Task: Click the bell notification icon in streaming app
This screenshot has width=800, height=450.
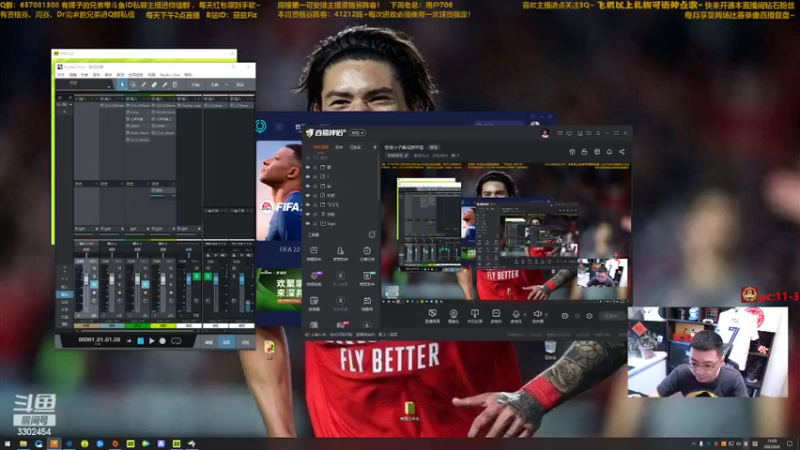Action: point(609,152)
